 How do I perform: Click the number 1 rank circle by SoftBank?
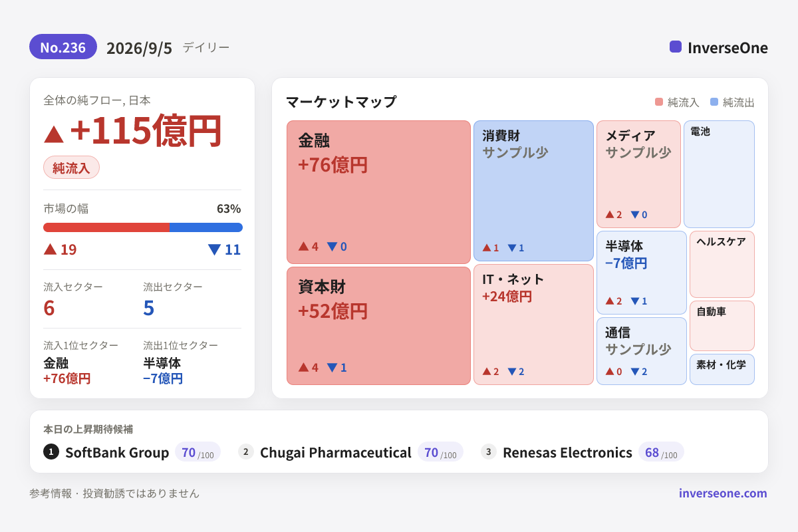(x=51, y=452)
